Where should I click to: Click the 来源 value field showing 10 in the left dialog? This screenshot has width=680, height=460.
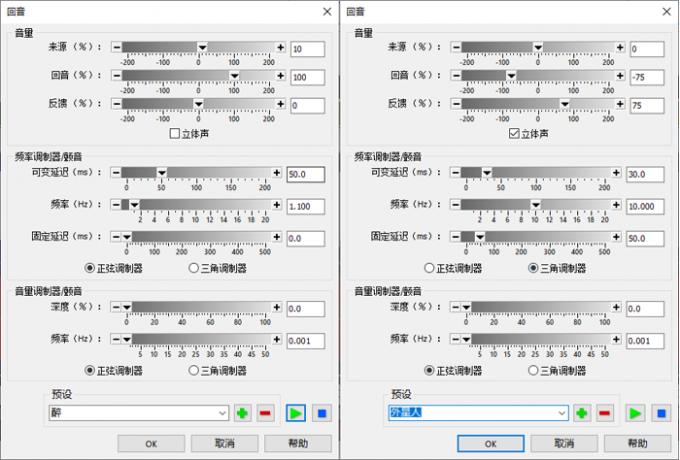coord(307,49)
